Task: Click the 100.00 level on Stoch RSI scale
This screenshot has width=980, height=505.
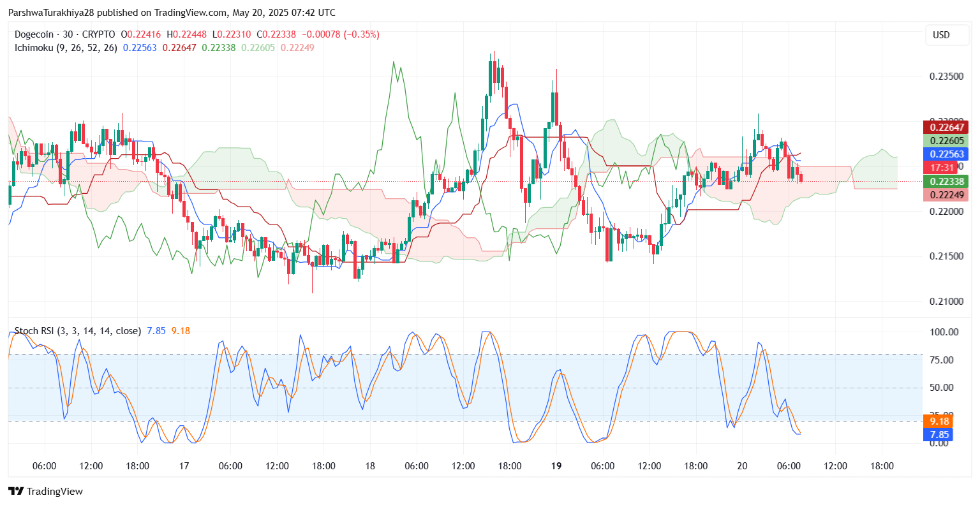Action: (944, 332)
